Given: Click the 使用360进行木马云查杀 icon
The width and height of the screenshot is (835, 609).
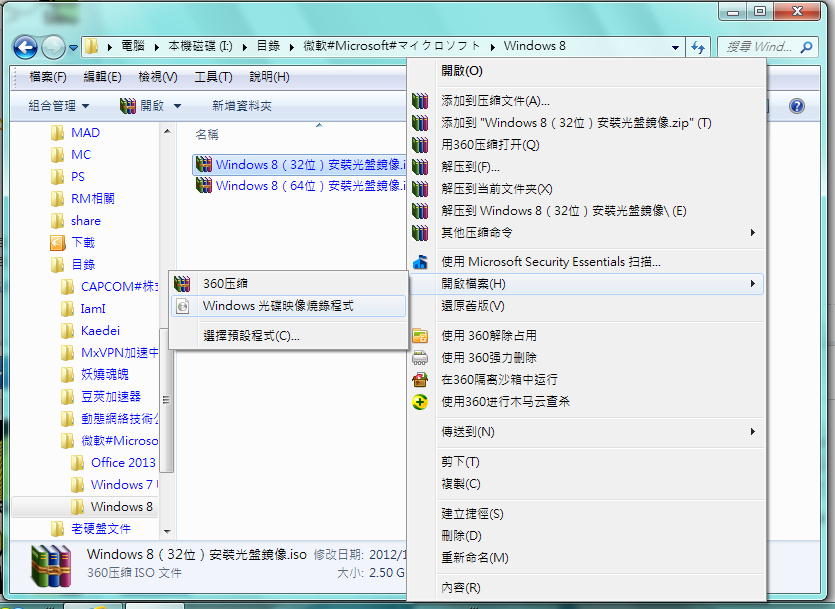Looking at the screenshot, I should (x=420, y=402).
